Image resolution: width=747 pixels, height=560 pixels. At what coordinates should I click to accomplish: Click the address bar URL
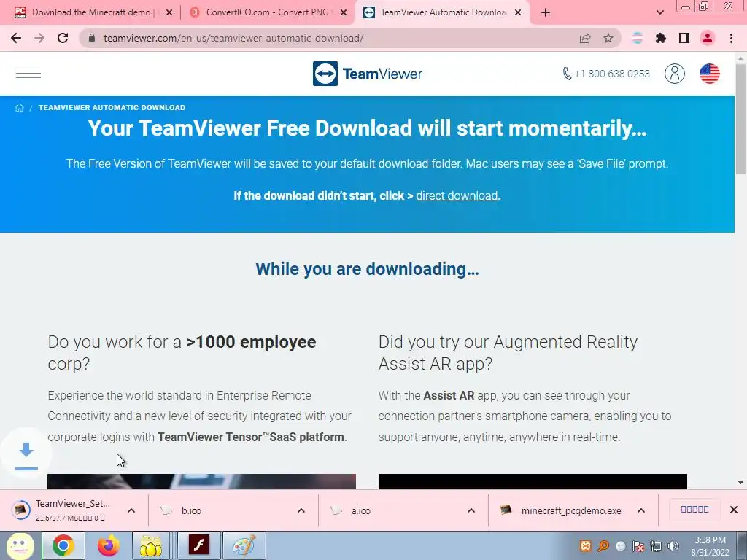233,38
